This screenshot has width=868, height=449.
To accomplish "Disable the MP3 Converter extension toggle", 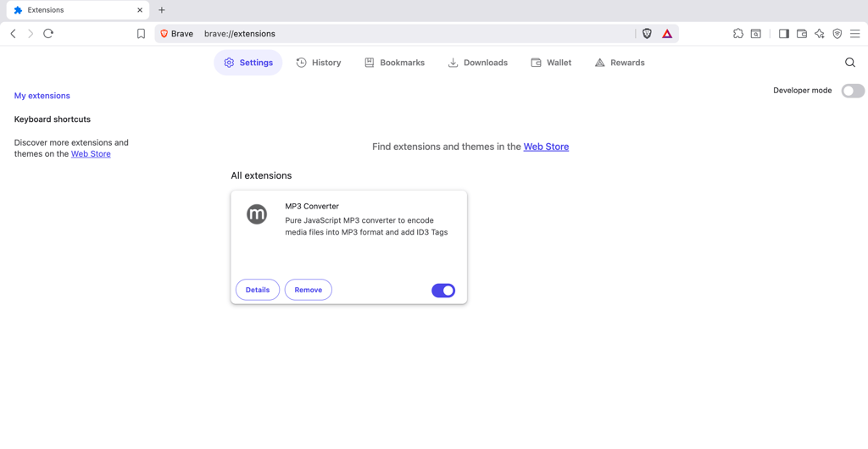I will [443, 291].
